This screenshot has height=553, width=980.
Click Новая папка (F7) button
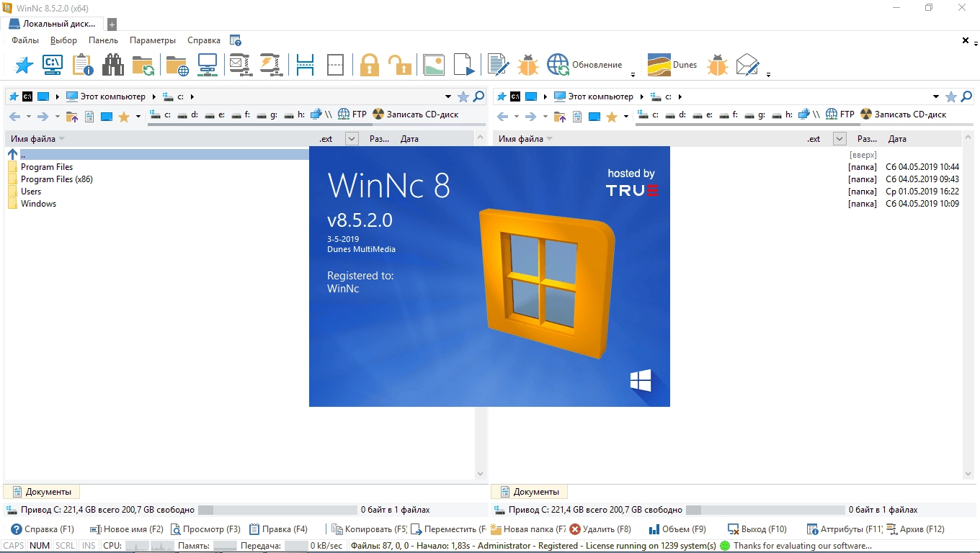click(x=529, y=529)
